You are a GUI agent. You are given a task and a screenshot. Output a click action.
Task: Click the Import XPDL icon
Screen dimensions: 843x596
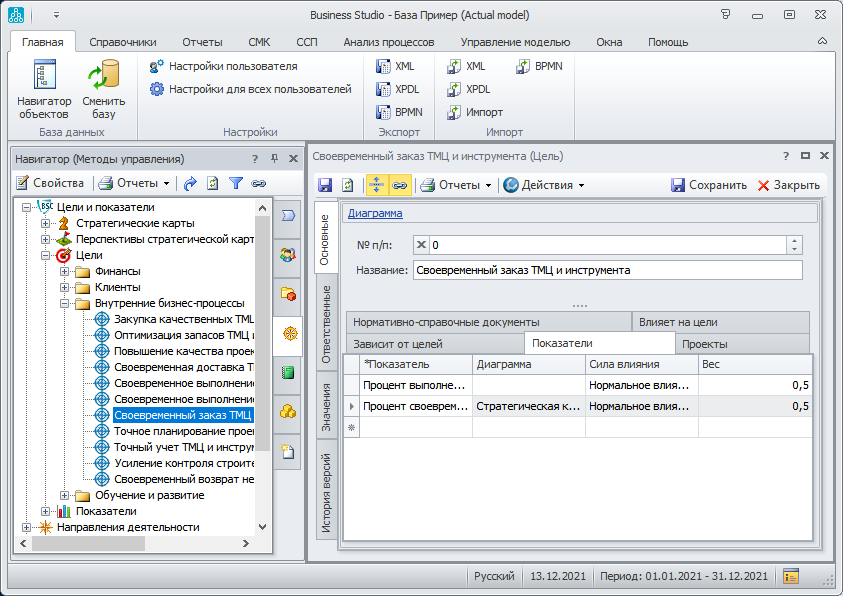click(468, 89)
